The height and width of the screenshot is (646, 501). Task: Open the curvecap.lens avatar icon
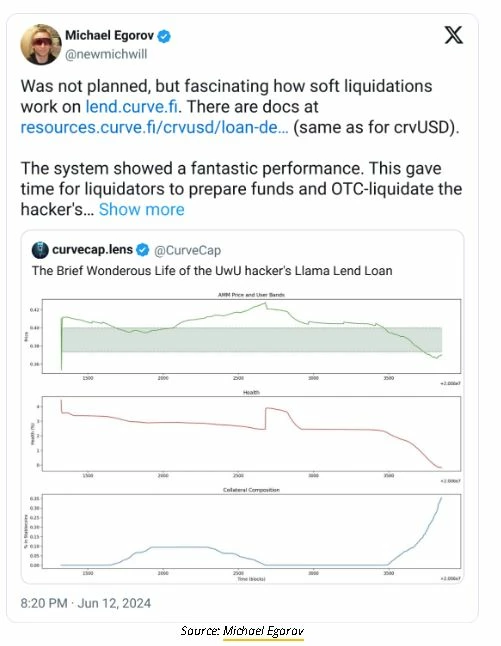point(40,250)
